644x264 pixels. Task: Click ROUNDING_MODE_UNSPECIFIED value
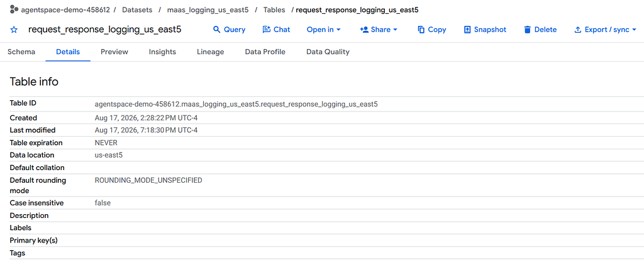click(148, 181)
